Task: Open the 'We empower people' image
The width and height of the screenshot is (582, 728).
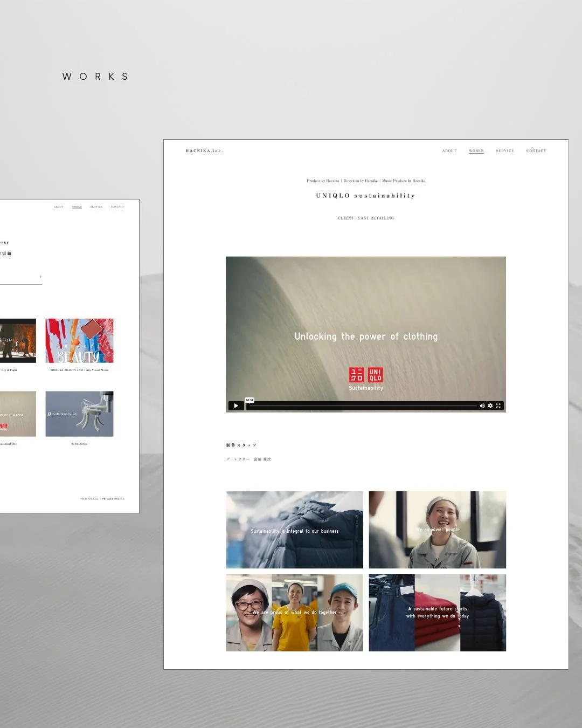Action: [438, 530]
